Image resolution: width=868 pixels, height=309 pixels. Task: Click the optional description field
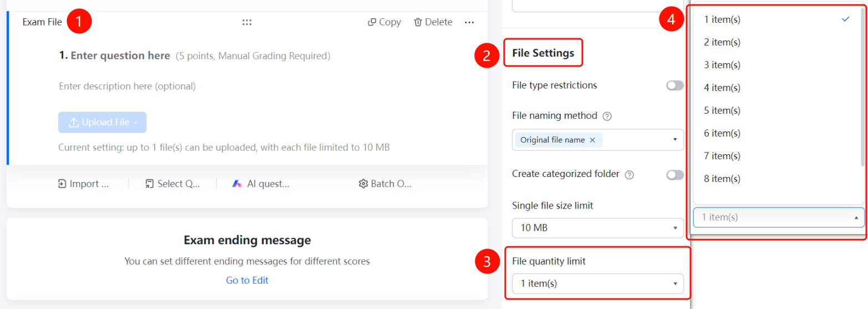(127, 86)
